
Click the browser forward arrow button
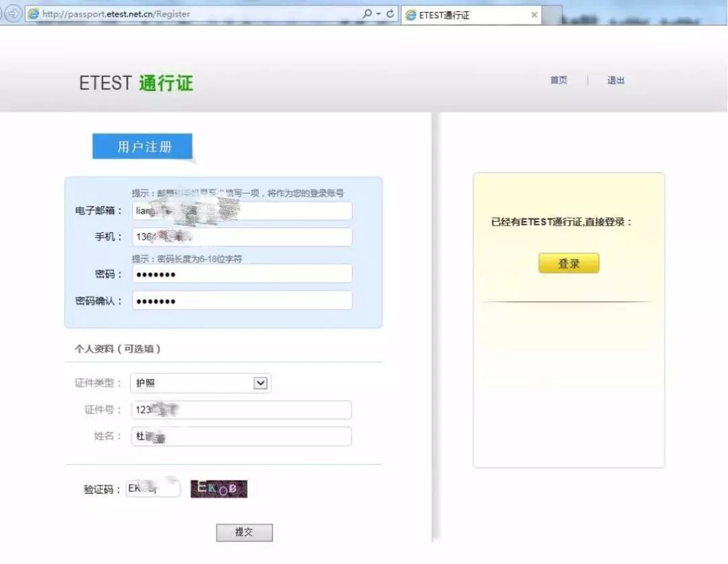click(x=13, y=13)
